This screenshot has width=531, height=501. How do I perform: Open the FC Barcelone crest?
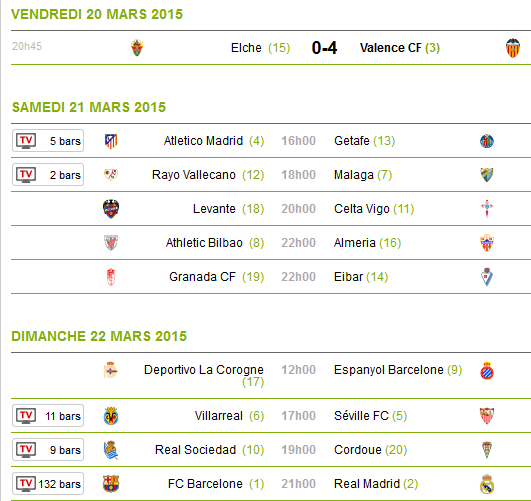pos(111,484)
